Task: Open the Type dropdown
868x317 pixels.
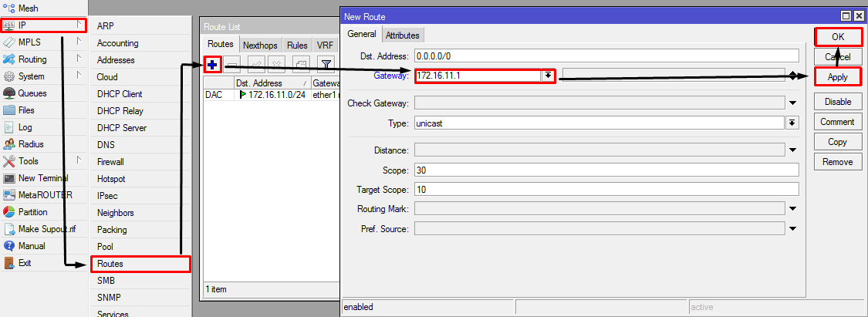Action: click(x=792, y=123)
